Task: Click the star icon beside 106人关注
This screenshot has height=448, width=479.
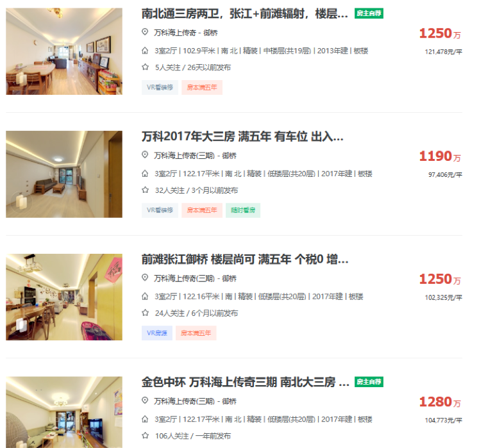Action: click(145, 435)
